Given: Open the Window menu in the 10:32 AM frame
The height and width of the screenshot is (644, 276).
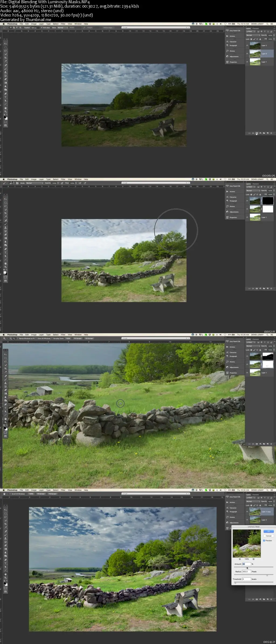Looking at the screenshot, I should tap(78, 490).
